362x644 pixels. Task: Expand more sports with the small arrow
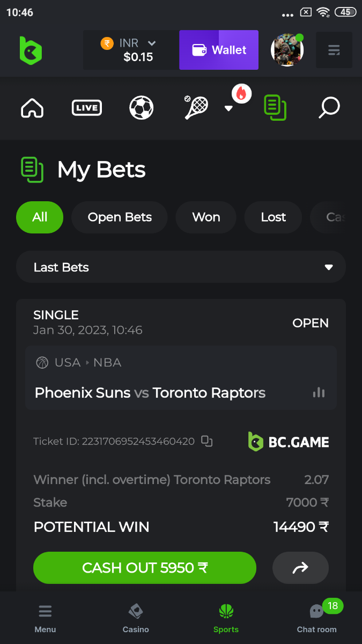coord(228,108)
